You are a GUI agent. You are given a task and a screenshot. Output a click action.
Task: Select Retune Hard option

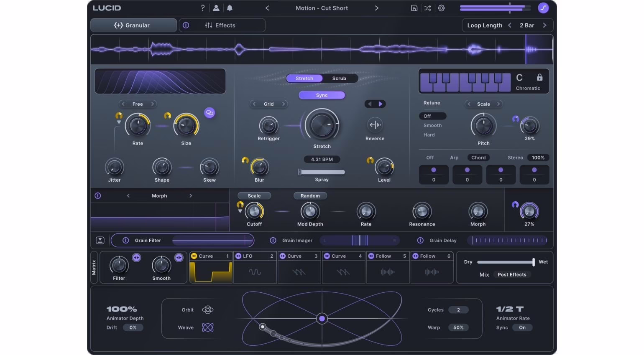pos(429,135)
